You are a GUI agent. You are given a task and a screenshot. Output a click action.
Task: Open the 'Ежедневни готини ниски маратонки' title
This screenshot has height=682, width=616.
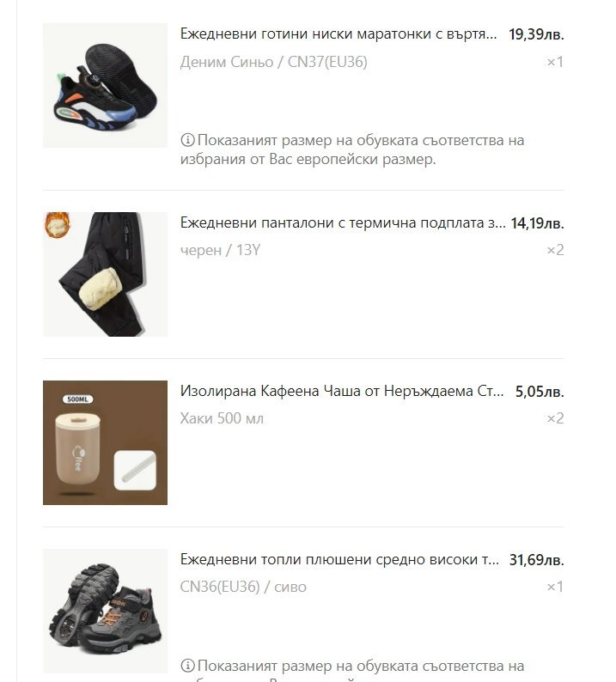[x=338, y=33]
